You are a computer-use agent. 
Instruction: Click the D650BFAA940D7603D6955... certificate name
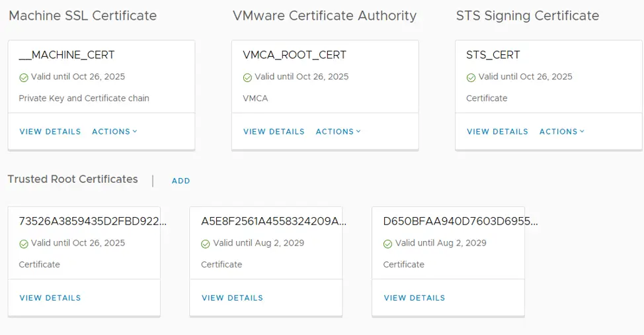[460, 221]
